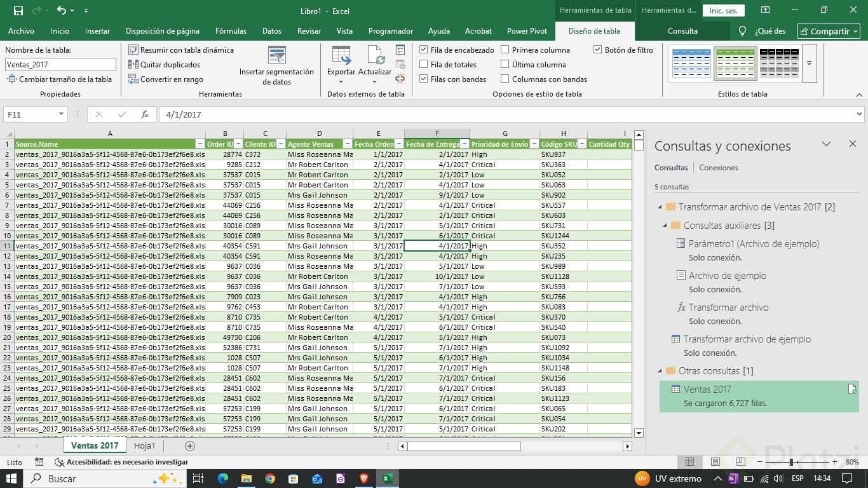868x488 pixels.
Task: Click Resumir con tabla dinámica
Action: (x=181, y=50)
